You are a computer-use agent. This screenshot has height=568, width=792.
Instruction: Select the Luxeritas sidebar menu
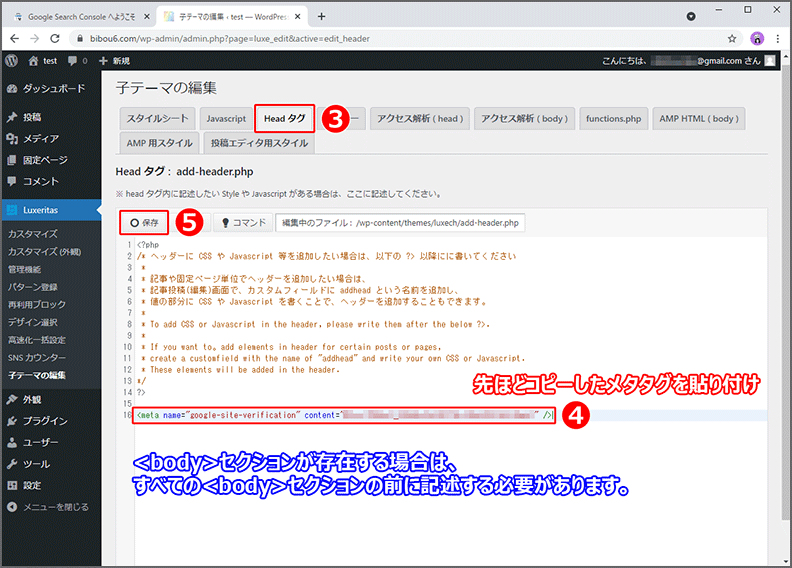click(x=51, y=210)
